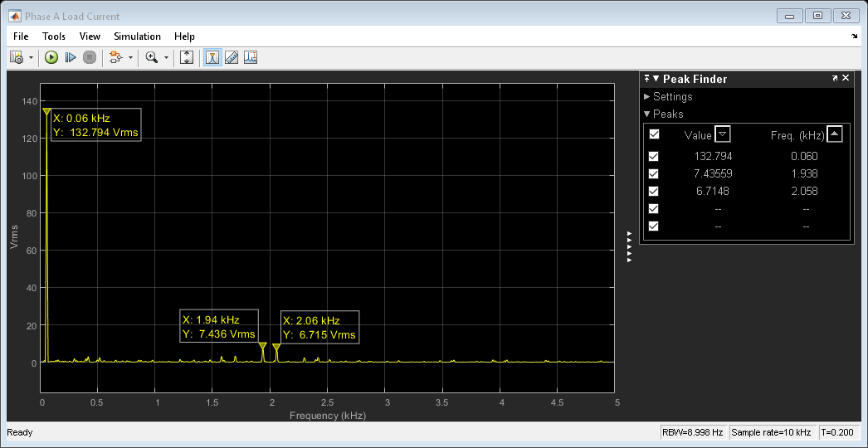Screen dimensions: 868x448
Task: Toggle the header select-all peaks checkbox
Action: [654, 134]
